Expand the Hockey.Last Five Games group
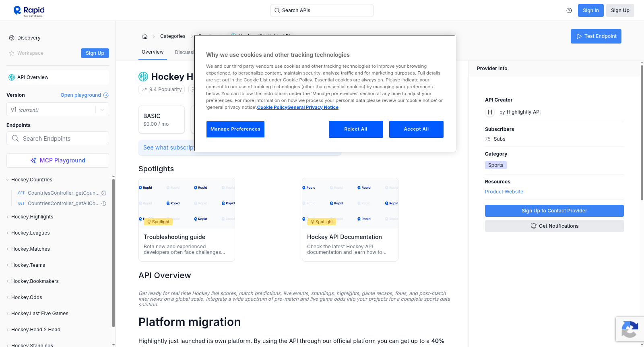 click(8, 314)
